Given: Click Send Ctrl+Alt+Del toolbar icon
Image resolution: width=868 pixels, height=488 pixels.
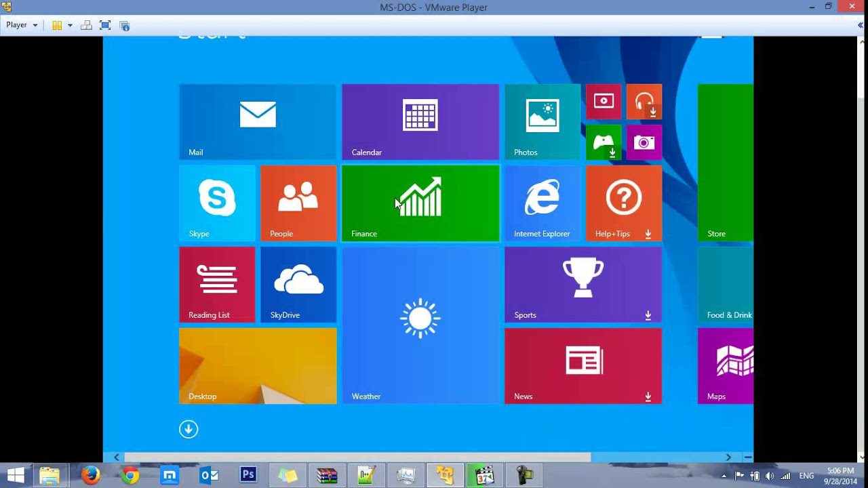Looking at the screenshot, I should click(86, 25).
